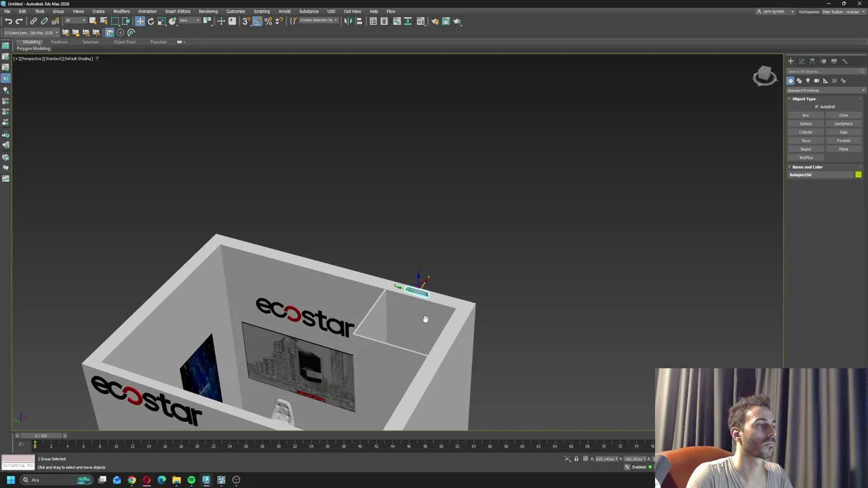The width and height of the screenshot is (868, 488).
Task: Click the Sphere primitive button
Action: point(806,123)
